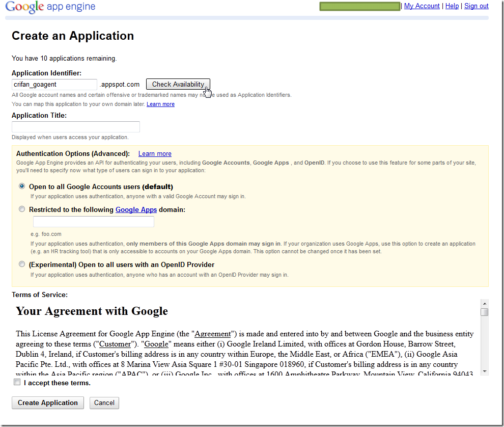Select the experimental OpenID Provider option
Image resolution: width=504 pixels, height=427 pixels.
pyautogui.click(x=22, y=264)
